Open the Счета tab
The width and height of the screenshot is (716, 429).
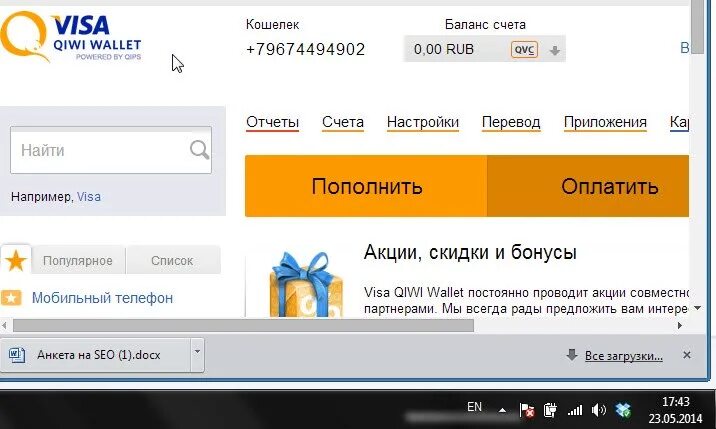click(342, 122)
